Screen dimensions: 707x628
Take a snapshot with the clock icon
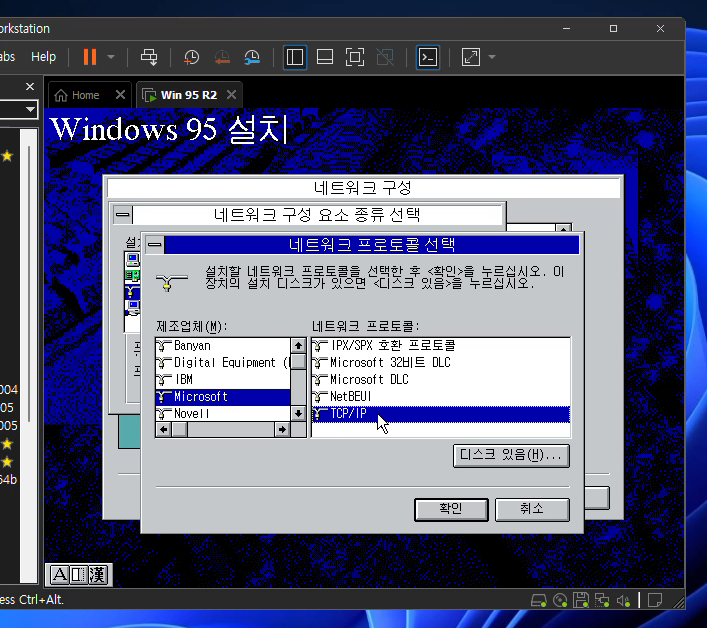pos(191,57)
